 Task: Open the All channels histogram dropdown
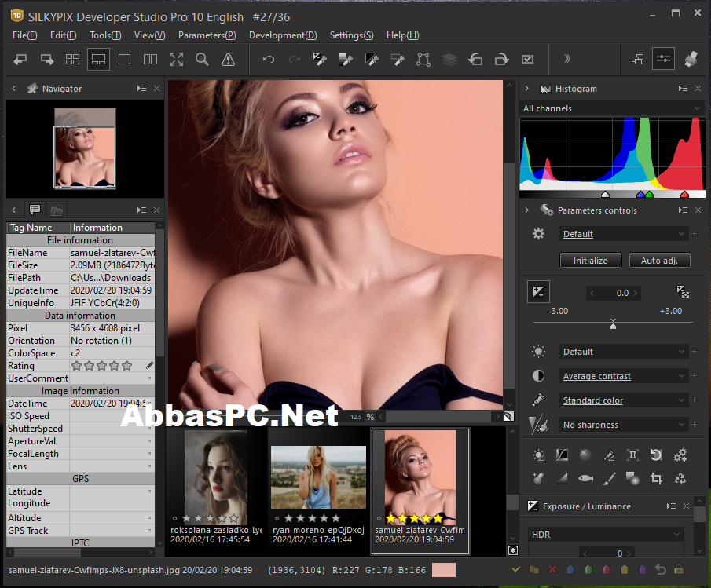[x=612, y=108]
